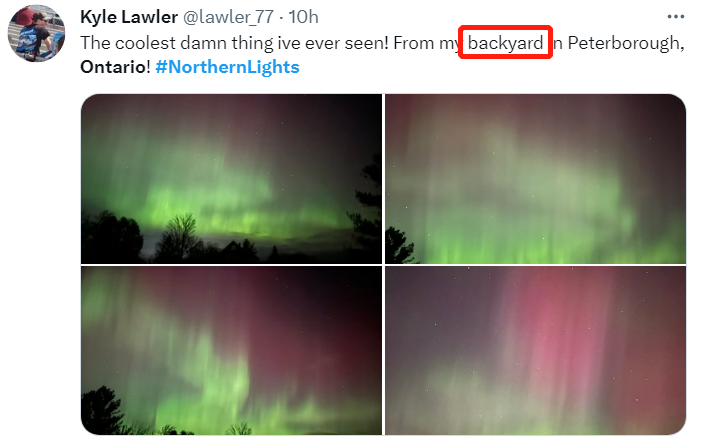View the green aurora photo with house silhouette
The image size is (707, 439).
pyautogui.click(x=231, y=178)
